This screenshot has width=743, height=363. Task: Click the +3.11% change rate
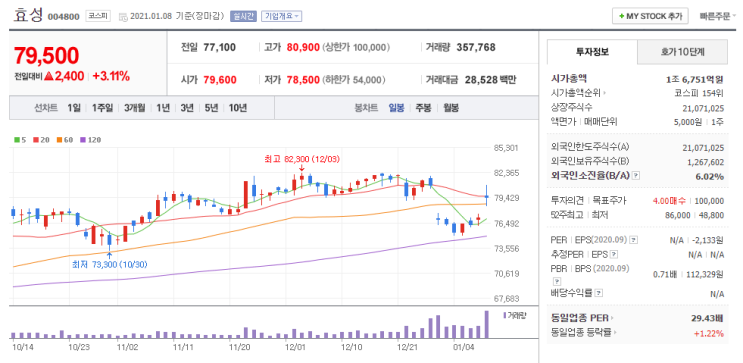pos(111,76)
